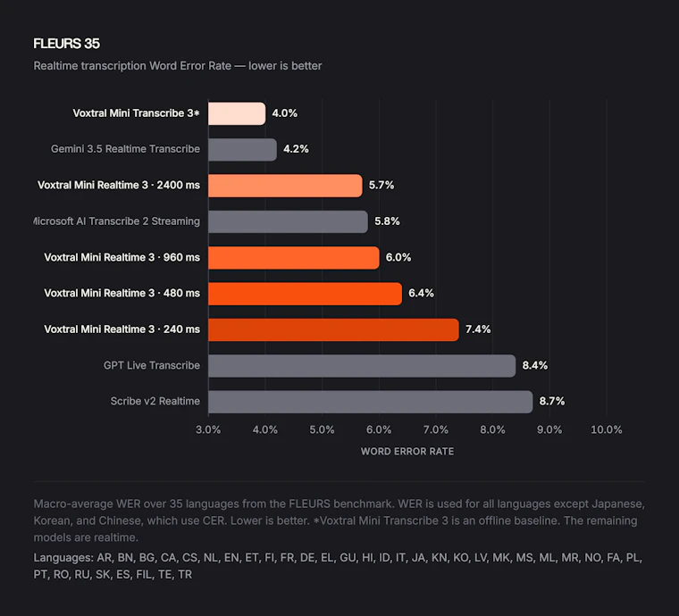This screenshot has width=679, height=616.
Task: Click the Voxtral Mini Realtime 3 · 480 ms bar
Action: click(x=305, y=294)
